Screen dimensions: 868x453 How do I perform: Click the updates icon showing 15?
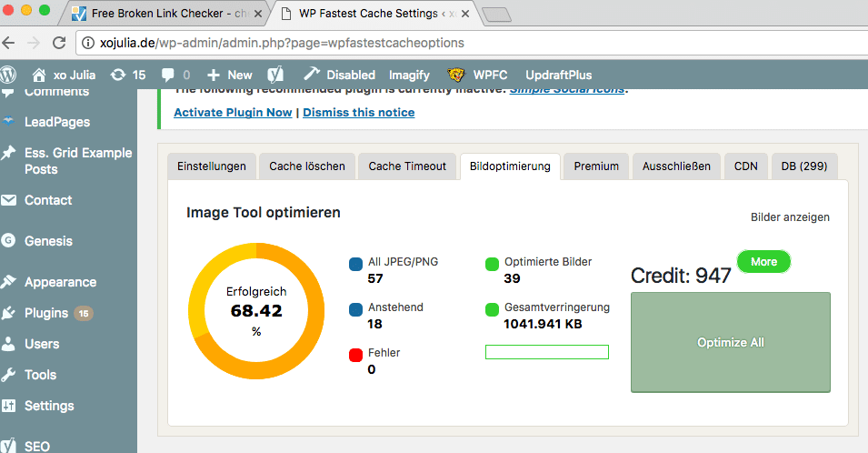118,75
